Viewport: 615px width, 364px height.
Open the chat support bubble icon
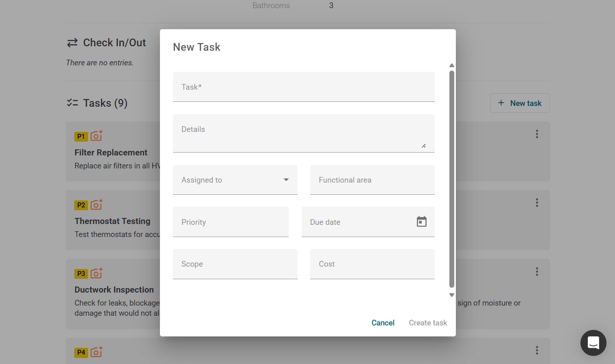pyautogui.click(x=593, y=343)
